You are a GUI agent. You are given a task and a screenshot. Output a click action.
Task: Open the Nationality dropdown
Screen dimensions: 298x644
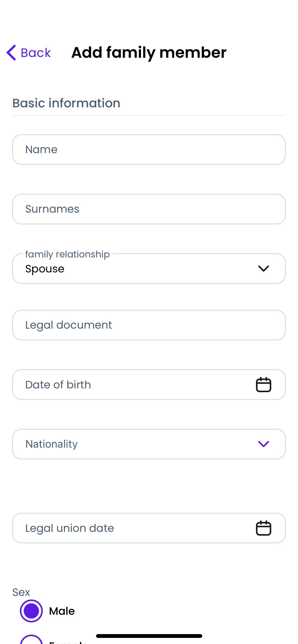pos(149,444)
